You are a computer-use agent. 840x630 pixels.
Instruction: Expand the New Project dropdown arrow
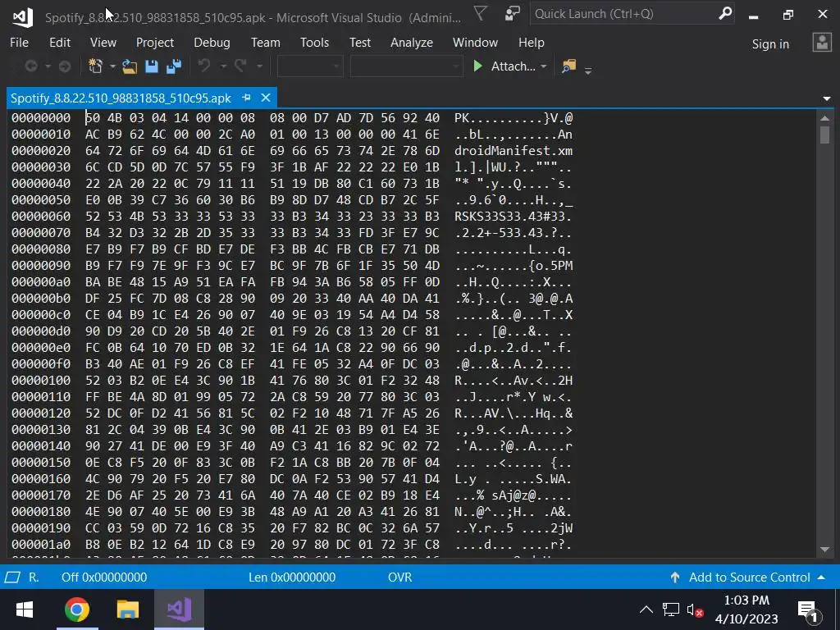click(112, 66)
